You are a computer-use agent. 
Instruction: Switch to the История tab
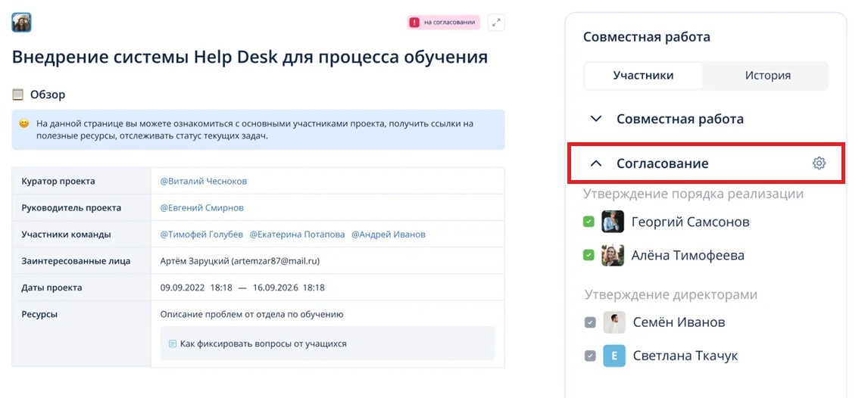click(x=767, y=76)
